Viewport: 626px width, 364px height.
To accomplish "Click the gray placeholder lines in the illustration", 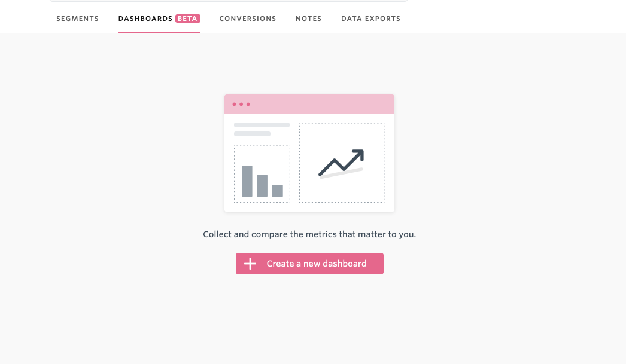I will (x=262, y=130).
